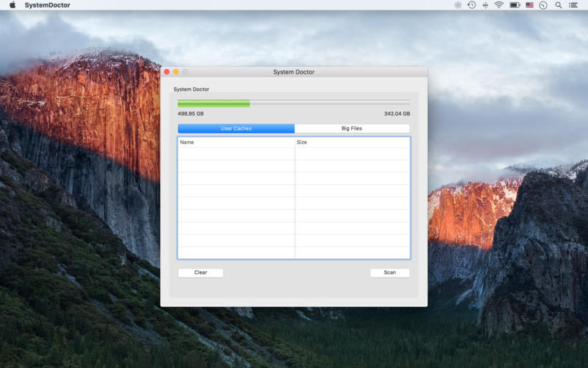Open Spotlight search magnifier
The height and width of the screenshot is (368, 588).
click(x=559, y=5)
